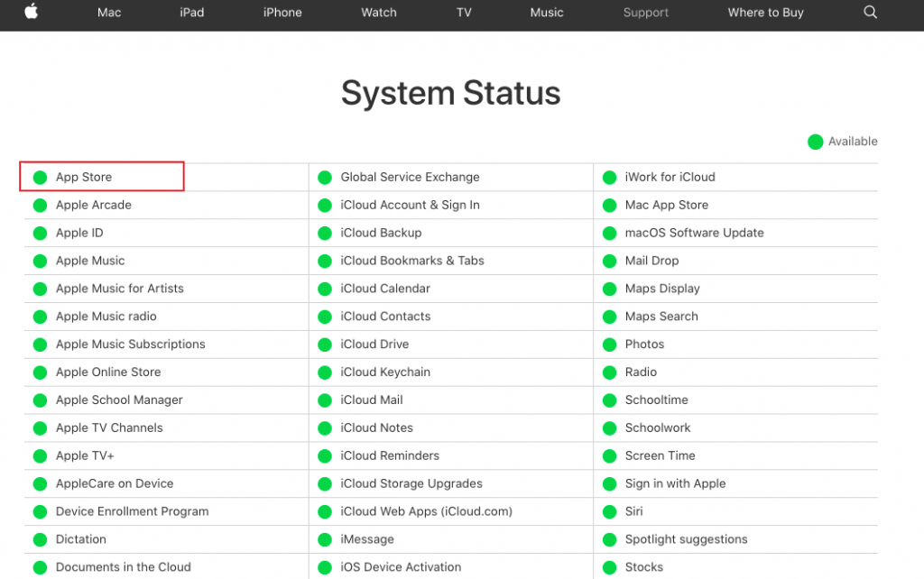Select Watch in the top navigation
This screenshot has width=924, height=579.
pyautogui.click(x=379, y=13)
